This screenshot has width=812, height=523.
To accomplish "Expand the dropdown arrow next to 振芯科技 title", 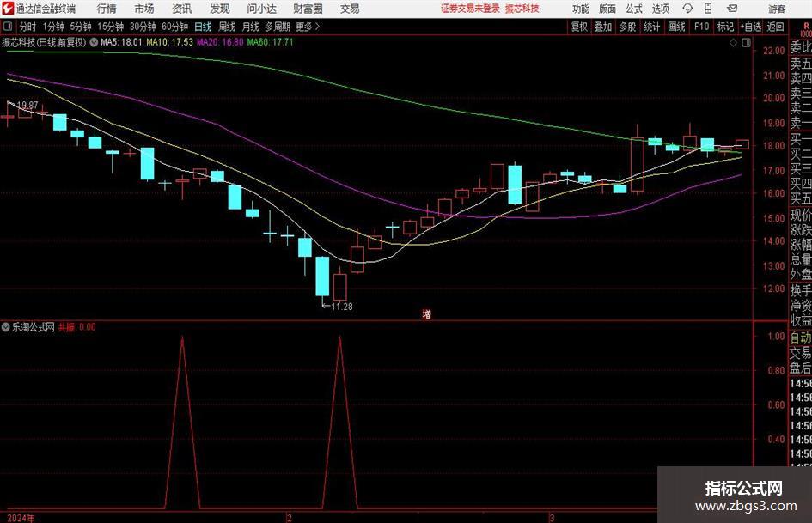I will click(x=94, y=42).
